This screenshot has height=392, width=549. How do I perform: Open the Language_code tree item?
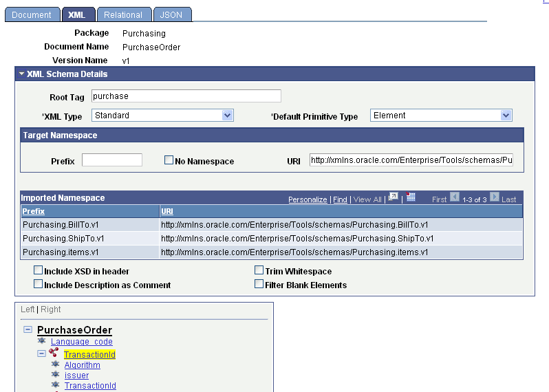coord(82,342)
